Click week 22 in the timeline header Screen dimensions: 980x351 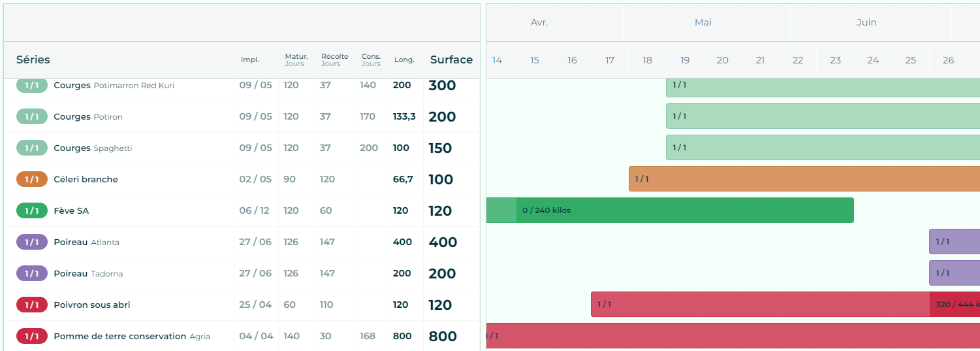797,60
